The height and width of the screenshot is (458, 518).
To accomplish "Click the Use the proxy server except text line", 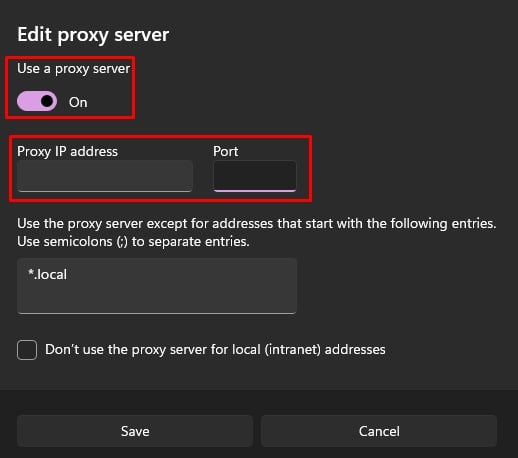I will (x=257, y=223).
